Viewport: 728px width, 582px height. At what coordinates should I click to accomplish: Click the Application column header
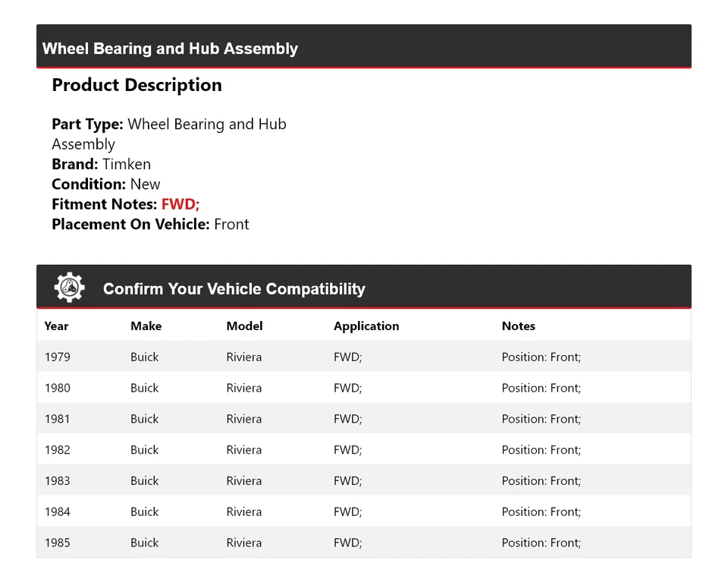click(x=366, y=326)
